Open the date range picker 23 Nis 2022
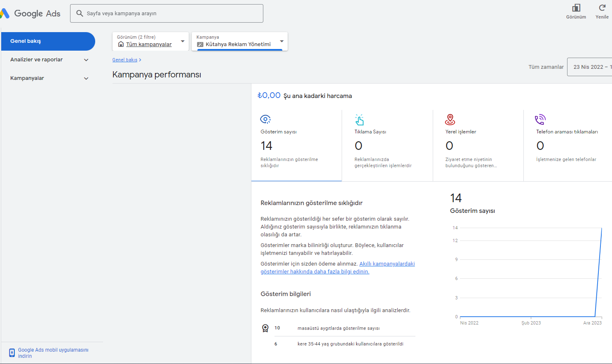The height and width of the screenshot is (364, 612). 590,67
